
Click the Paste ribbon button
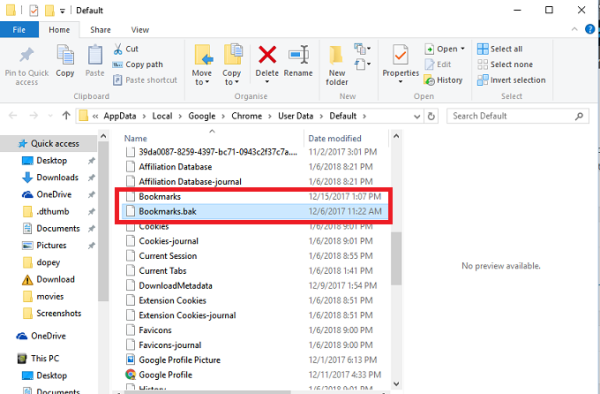tap(95, 61)
